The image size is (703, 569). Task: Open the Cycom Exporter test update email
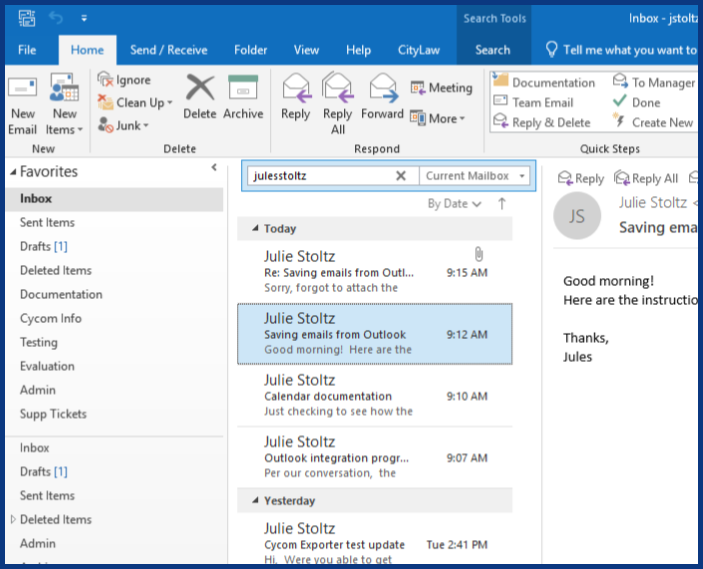pyautogui.click(x=374, y=541)
